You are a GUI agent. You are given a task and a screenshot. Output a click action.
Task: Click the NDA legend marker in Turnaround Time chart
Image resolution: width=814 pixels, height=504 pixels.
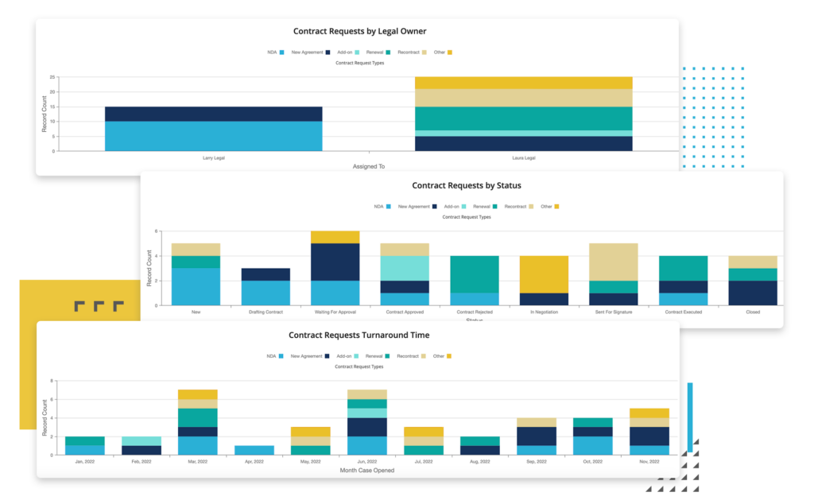[x=281, y=356]
